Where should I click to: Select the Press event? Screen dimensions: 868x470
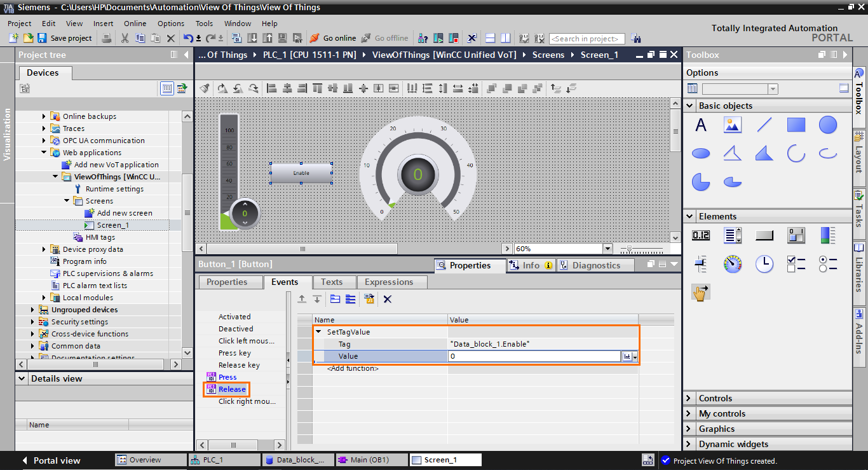227,377
